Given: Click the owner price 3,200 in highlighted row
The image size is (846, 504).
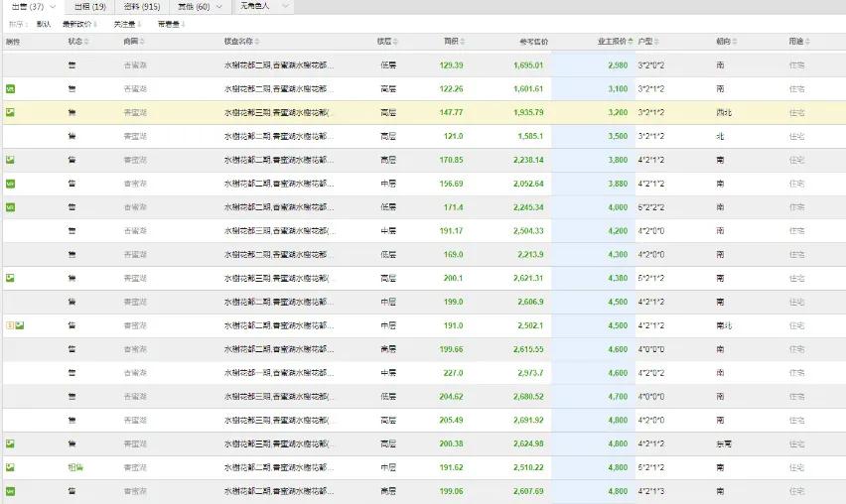Looking at the screenshot, I should pyautogui.click(x=618, y=113).
